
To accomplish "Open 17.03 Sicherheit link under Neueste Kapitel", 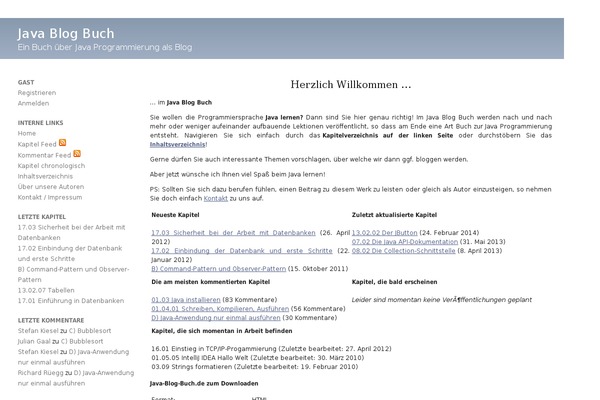I will pyautogui.click(x=233, y=233).
